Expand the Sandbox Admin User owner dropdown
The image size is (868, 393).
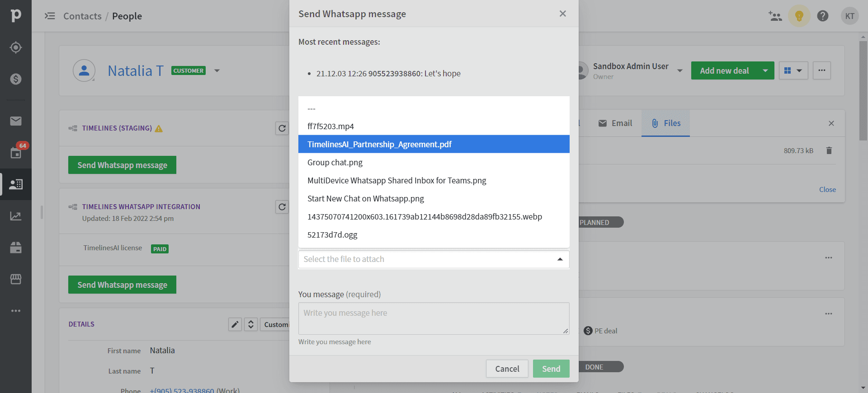click(x=680, y=71)
